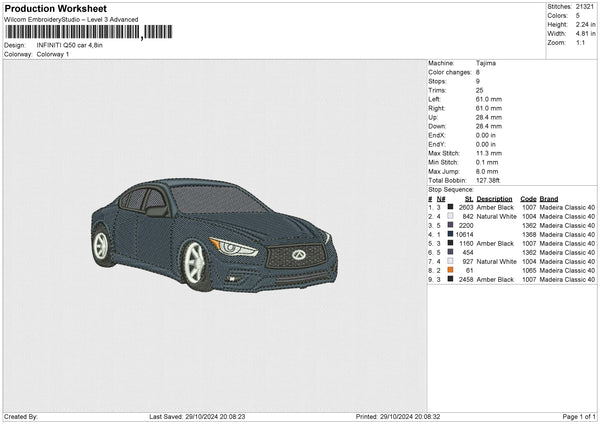
Task: Click the 'Code' column header
Action: tap(528, 199)
